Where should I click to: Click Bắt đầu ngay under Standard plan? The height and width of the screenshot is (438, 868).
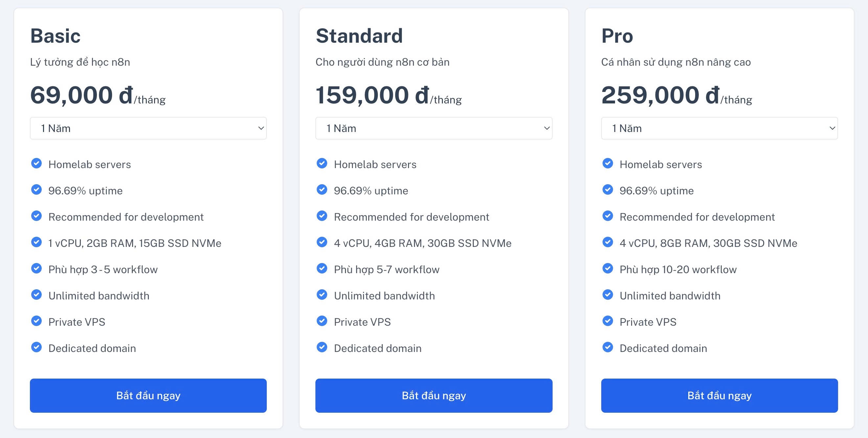click(x=434, y=396)
